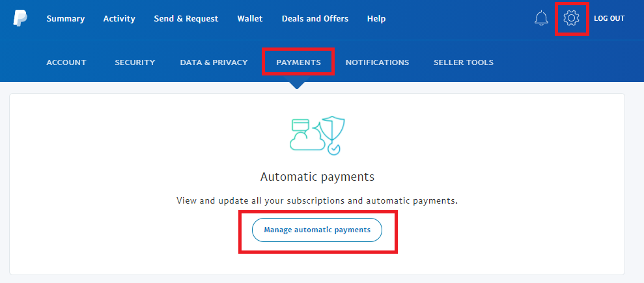Open the DATA & PRIVACY tab
Screen dimensions: 644x283
(214, 62)
